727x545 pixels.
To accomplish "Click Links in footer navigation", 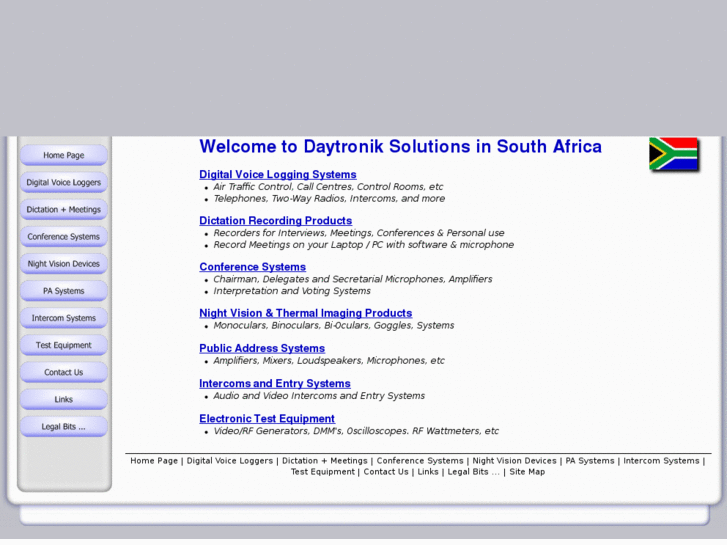I will pos(428,472).
